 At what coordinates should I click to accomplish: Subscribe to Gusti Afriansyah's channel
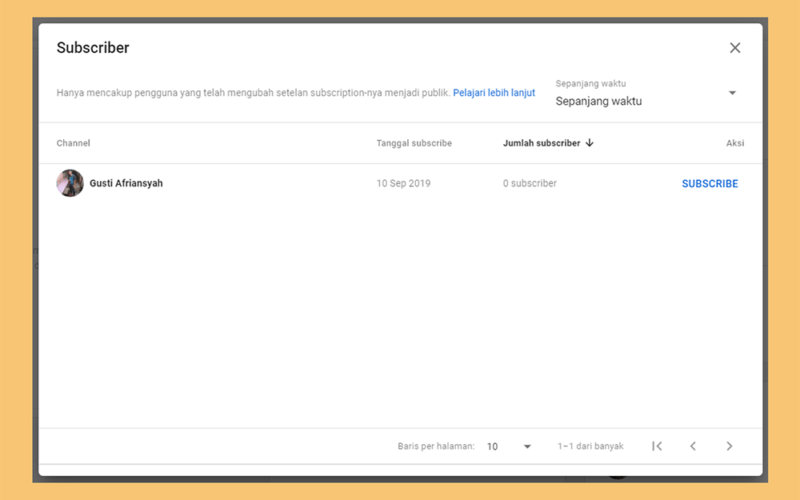point(710,184)
